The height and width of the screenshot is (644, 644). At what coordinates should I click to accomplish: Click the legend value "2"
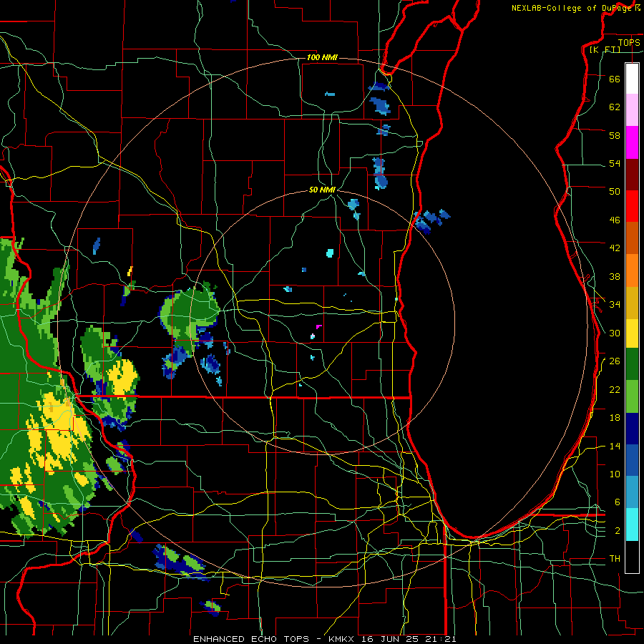617,531
